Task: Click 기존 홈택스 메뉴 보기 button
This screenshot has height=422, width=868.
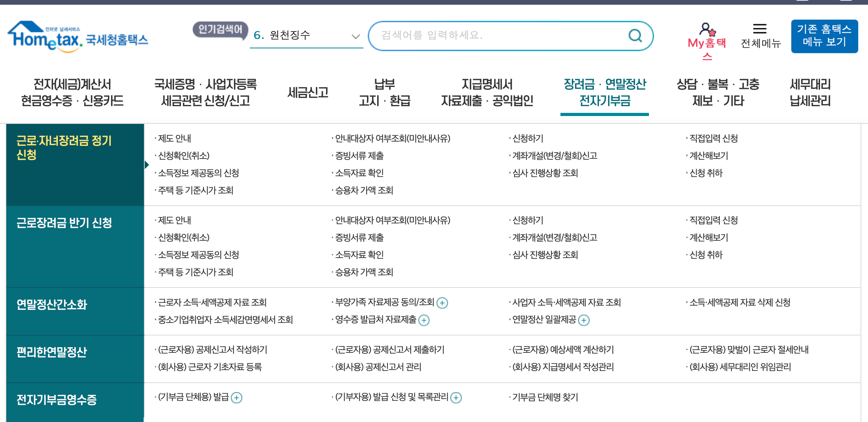Action: point(824,36)
